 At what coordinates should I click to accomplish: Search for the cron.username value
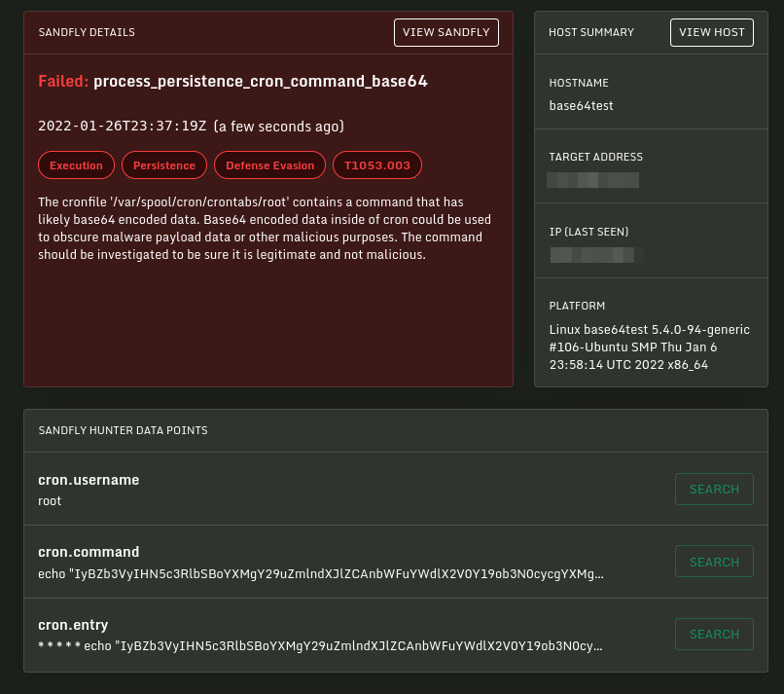click(714, 489)
